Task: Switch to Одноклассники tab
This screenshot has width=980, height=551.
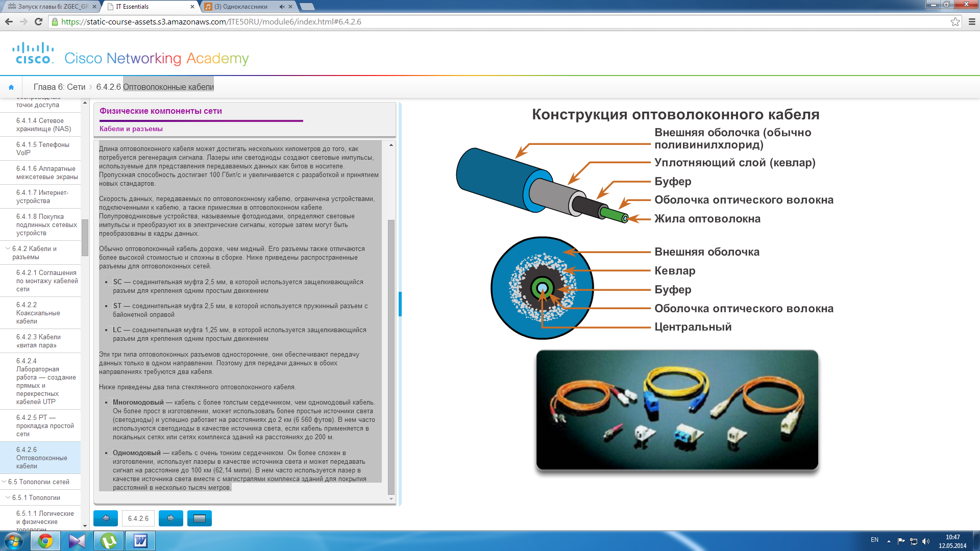Action: 248,7
